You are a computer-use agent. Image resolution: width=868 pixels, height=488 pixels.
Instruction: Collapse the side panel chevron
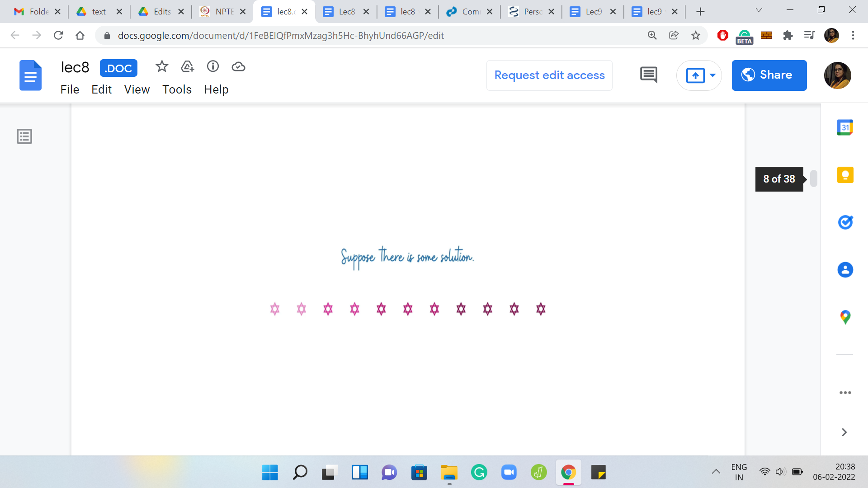844,432
